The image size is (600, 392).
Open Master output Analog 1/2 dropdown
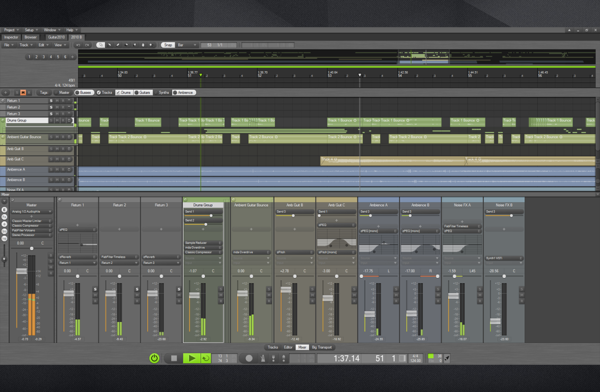(x=31, y=212)
